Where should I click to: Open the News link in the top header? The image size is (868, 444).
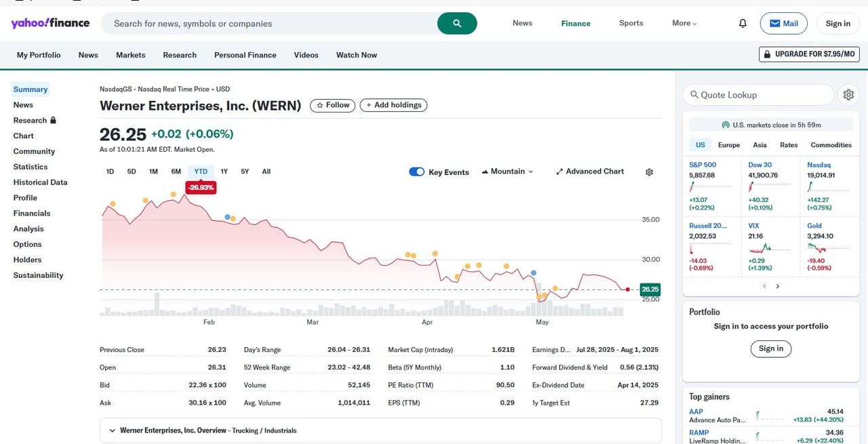pos(522,23)
